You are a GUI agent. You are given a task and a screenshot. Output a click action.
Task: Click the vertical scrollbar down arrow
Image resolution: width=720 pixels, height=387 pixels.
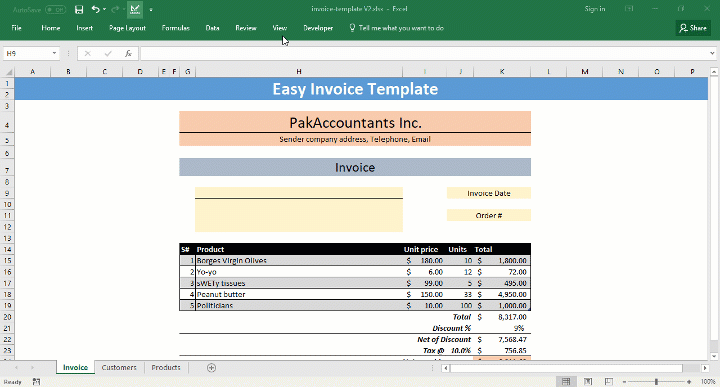[714, 356]
